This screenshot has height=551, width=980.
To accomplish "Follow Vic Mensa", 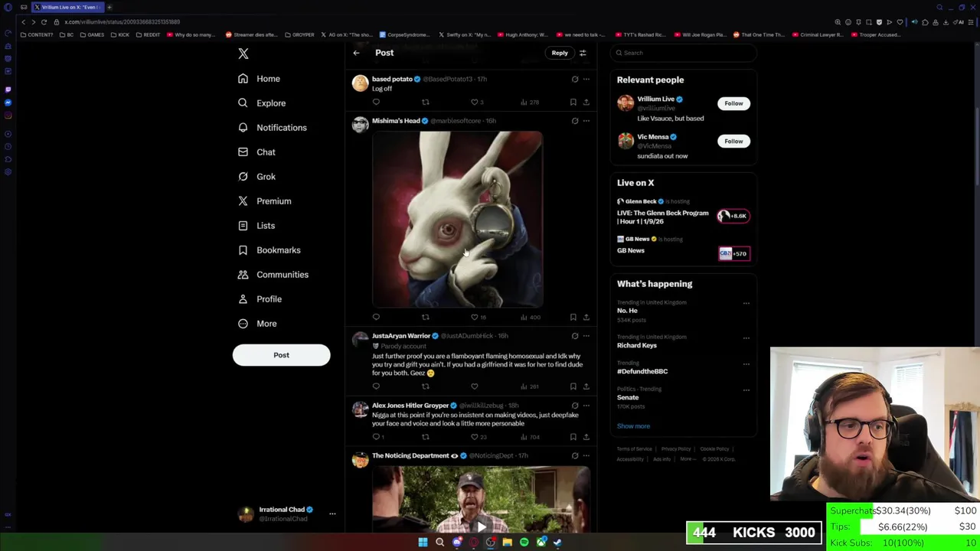I will (733, 141).
